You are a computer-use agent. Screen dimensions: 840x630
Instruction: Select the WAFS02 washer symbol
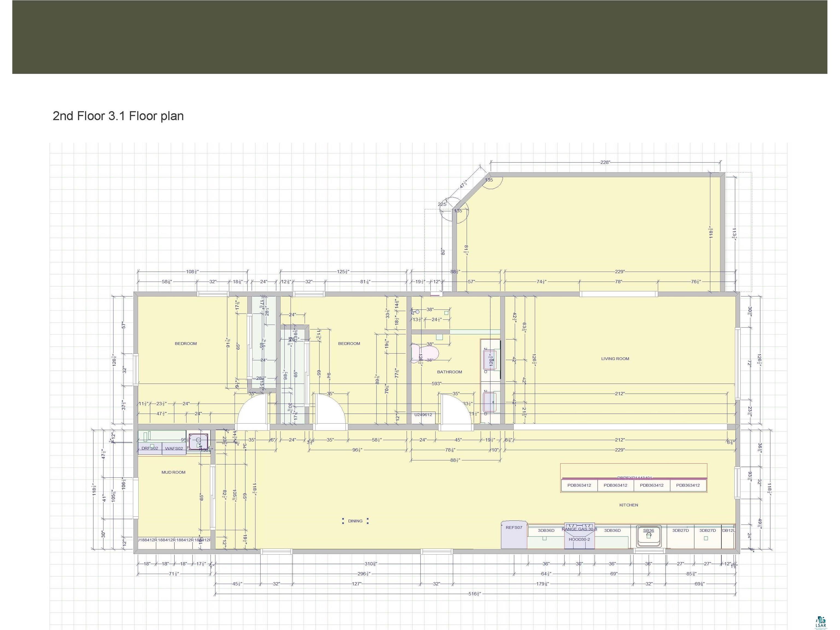coord(174,448)
